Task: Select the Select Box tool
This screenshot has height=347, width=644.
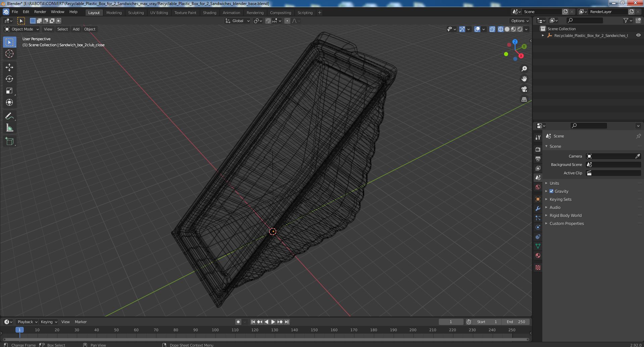Action: [x=9, y=42]
